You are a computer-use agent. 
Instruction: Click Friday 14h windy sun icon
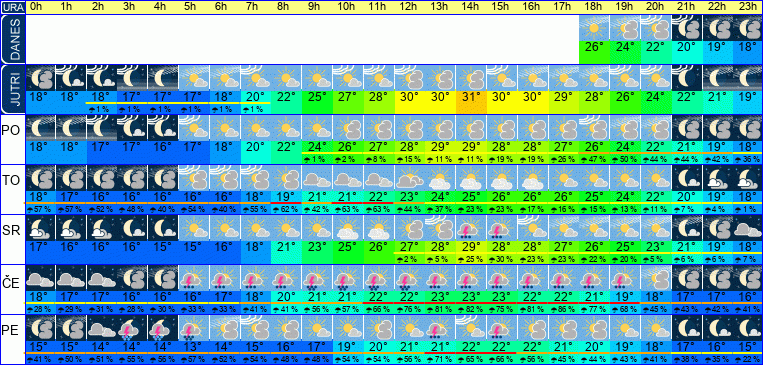click(471, 328)
